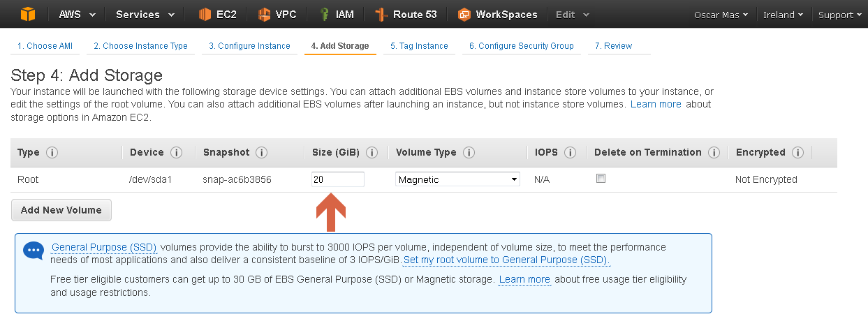The height and width of the screenshot is (328, 868).
Task: Go to step 1. Choose AMI tab
Action: [45, 46]
